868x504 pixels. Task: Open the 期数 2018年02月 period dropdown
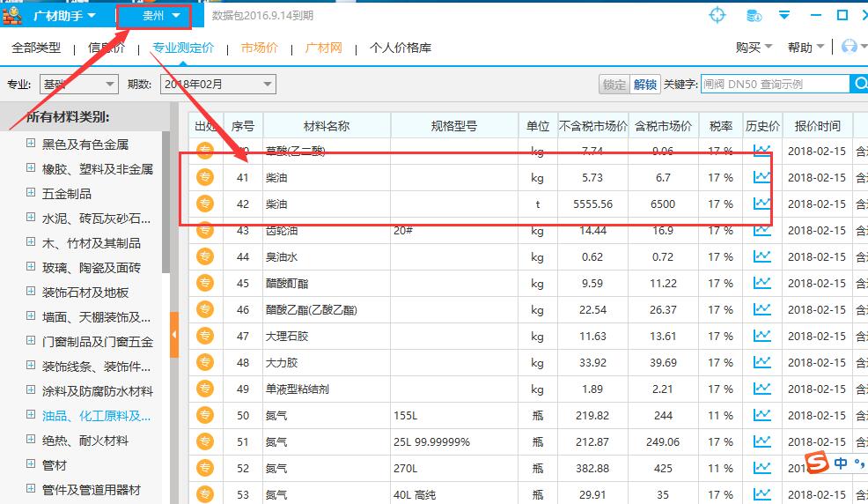point(217,85)
